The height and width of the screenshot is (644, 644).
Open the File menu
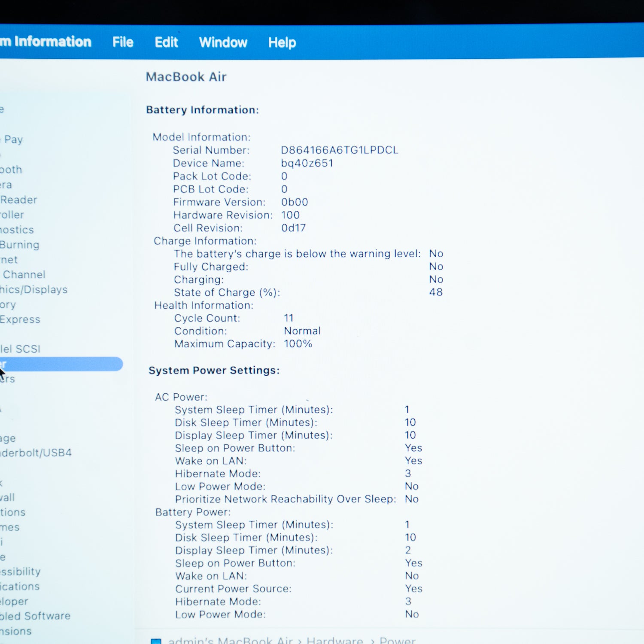pos(123,42)
